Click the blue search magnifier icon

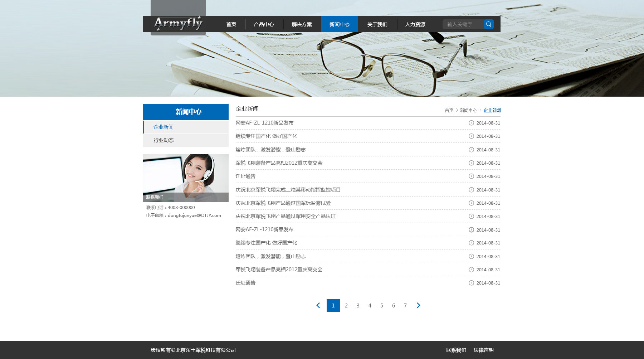click(489, 24)
